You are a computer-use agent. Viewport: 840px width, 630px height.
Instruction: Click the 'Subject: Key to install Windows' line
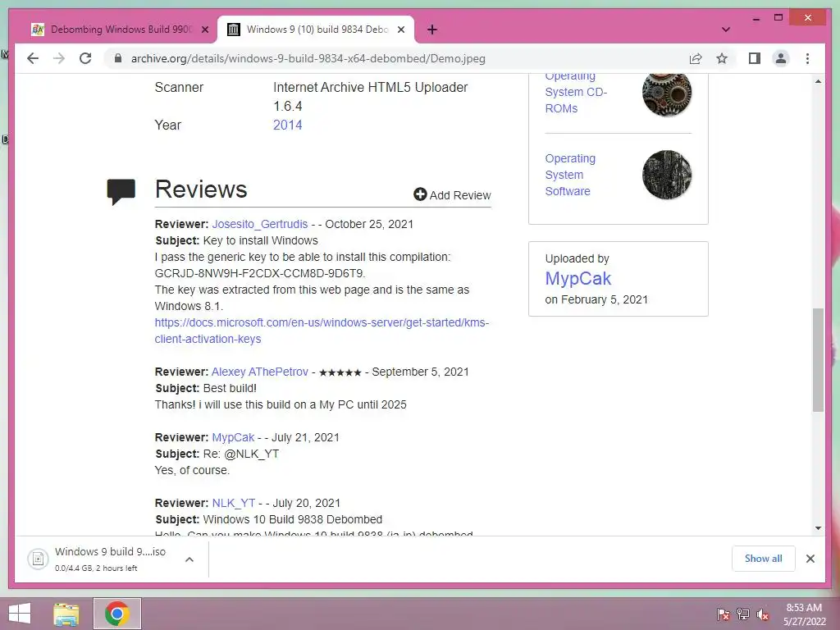[x=236, y=240]
